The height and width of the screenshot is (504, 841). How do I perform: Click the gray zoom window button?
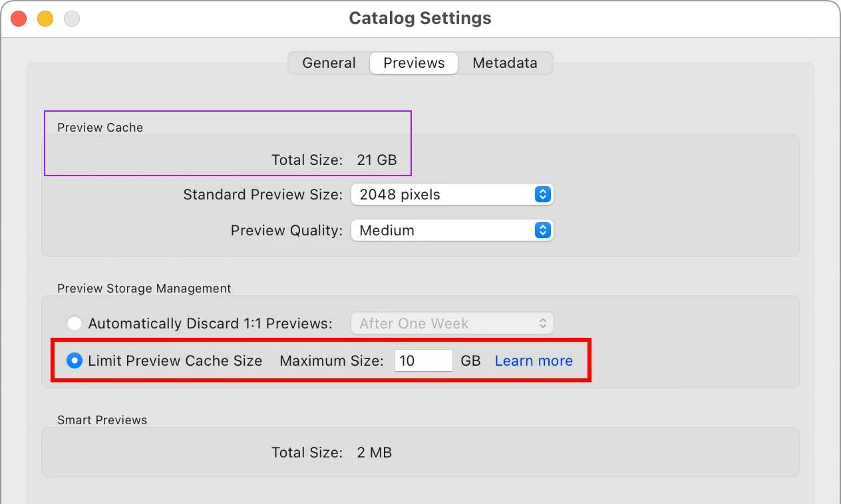[x=72, y=19]
